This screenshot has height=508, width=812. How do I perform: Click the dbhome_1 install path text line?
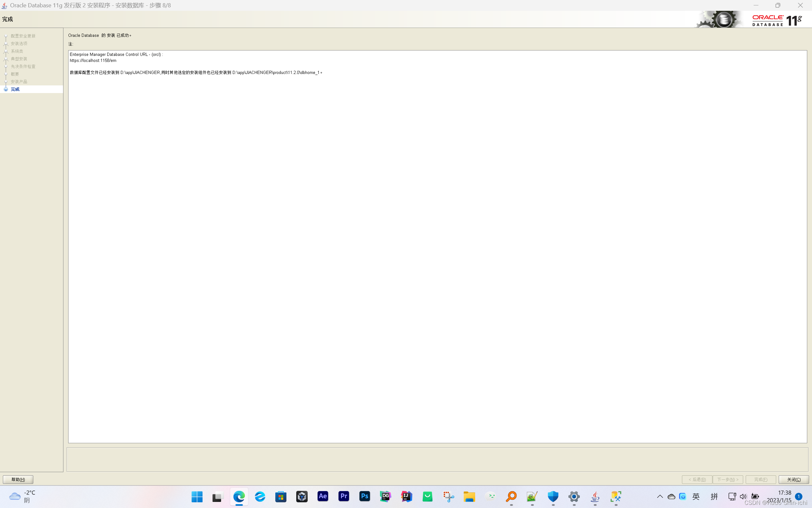pyautogui.click(x=196, y=73)
